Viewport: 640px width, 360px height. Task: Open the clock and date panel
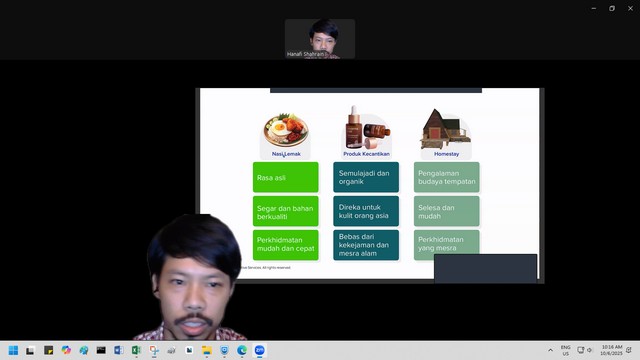(x=611, y=350)
